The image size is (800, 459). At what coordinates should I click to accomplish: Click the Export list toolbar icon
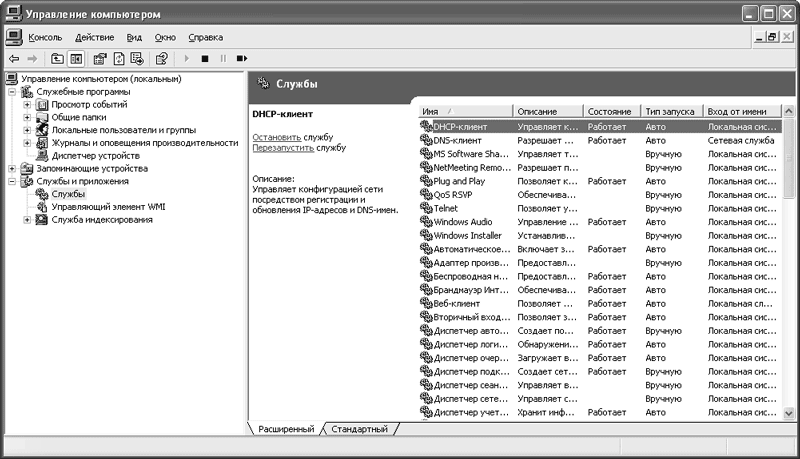point(137,59)
